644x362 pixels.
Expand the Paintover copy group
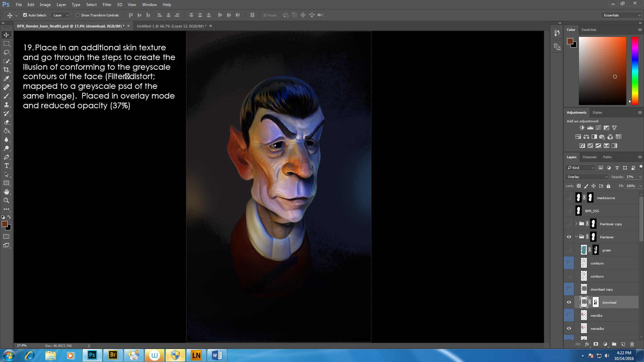click(x=576, y=224)
